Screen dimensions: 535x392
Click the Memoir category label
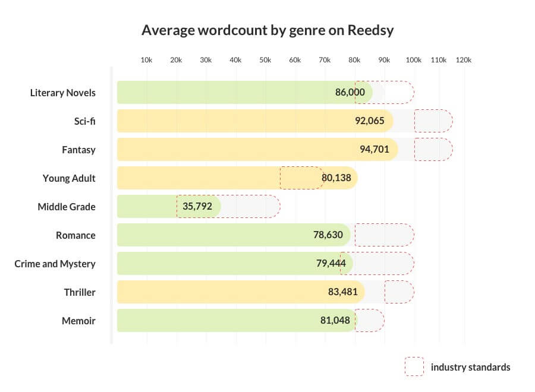click(78, 321)
